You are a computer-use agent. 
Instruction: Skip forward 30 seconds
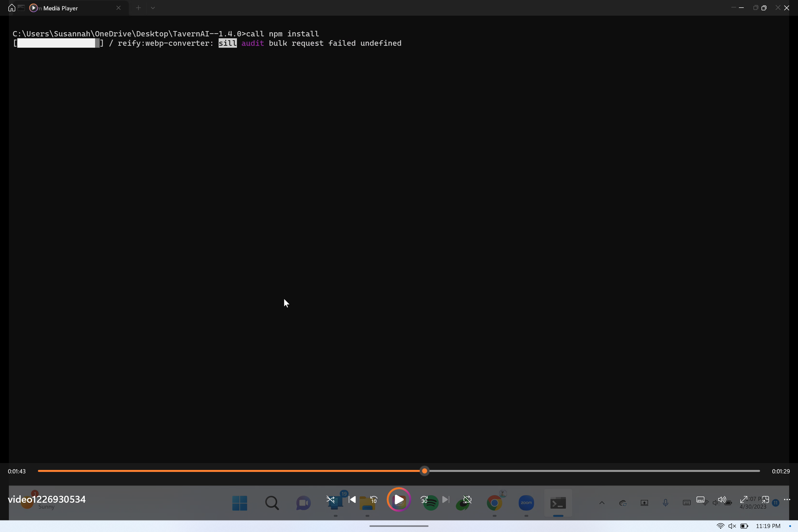point(424,499)
